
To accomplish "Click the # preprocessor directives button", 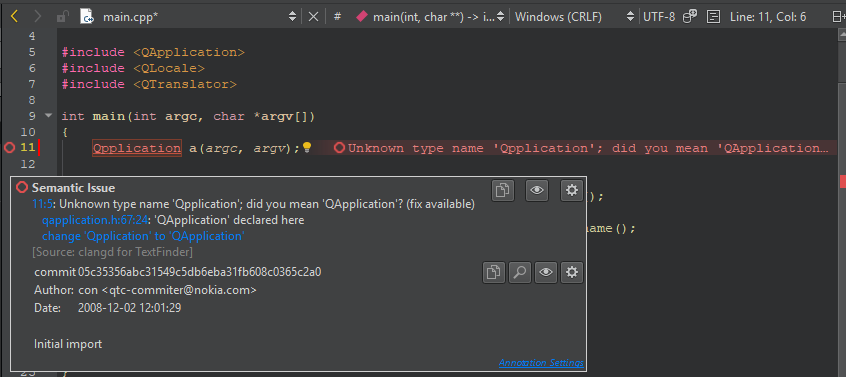I will point(337,17).
